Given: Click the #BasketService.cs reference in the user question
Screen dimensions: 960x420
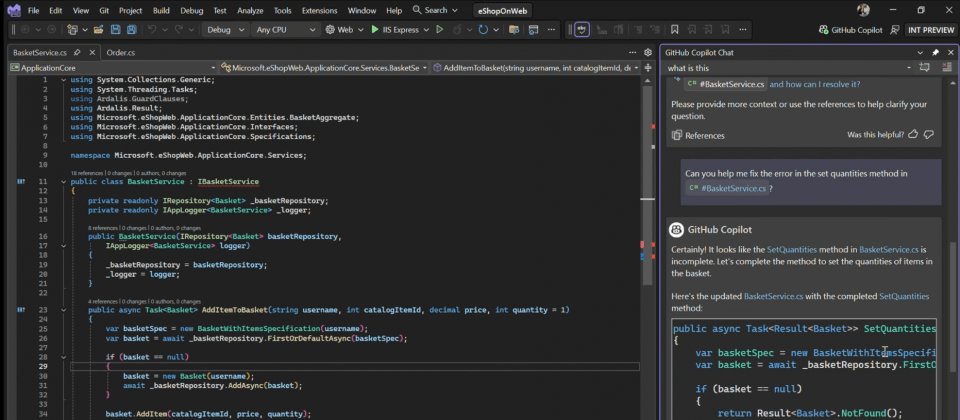Looking at the screenshot, I should 727,189.
